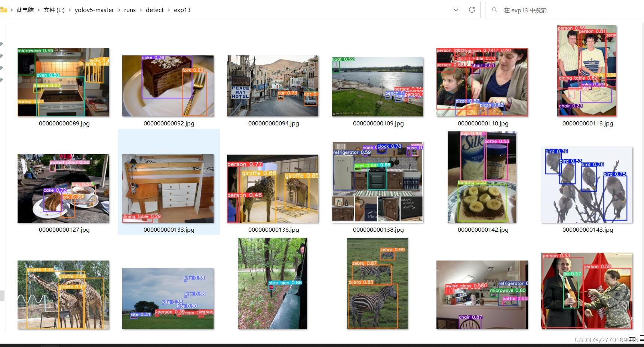Click file name 000000000133.jpg
644x347 pixels.
point(169,230)
